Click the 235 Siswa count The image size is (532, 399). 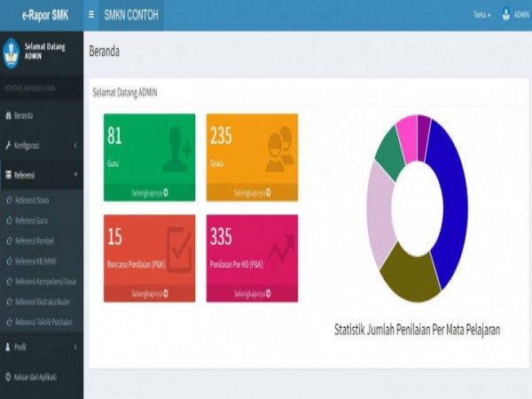click(x=221, y=136)
